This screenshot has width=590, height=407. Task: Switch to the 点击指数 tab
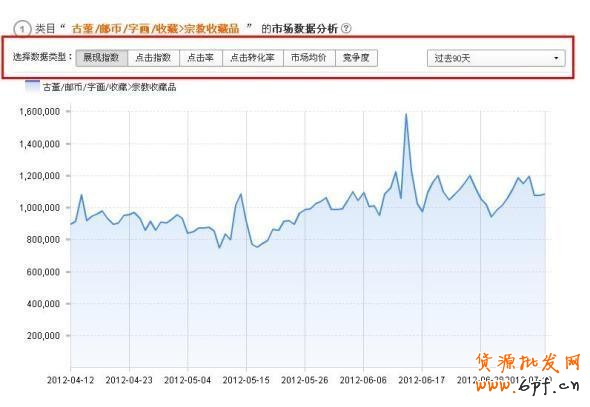(x=154, y=58)
